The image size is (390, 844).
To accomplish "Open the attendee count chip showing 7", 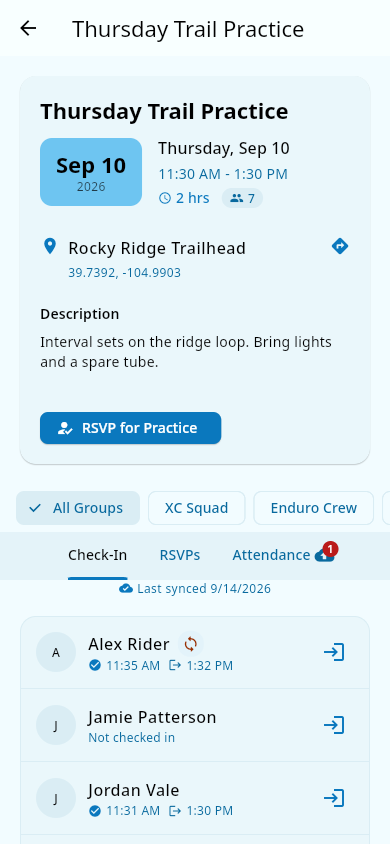I will click(242, 198).
